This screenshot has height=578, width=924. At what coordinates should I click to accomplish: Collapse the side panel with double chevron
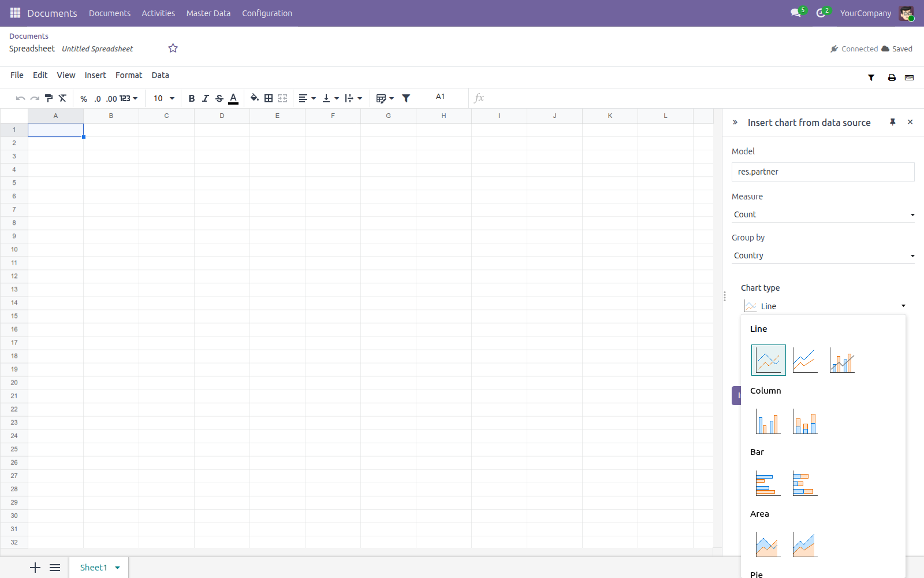735,123
